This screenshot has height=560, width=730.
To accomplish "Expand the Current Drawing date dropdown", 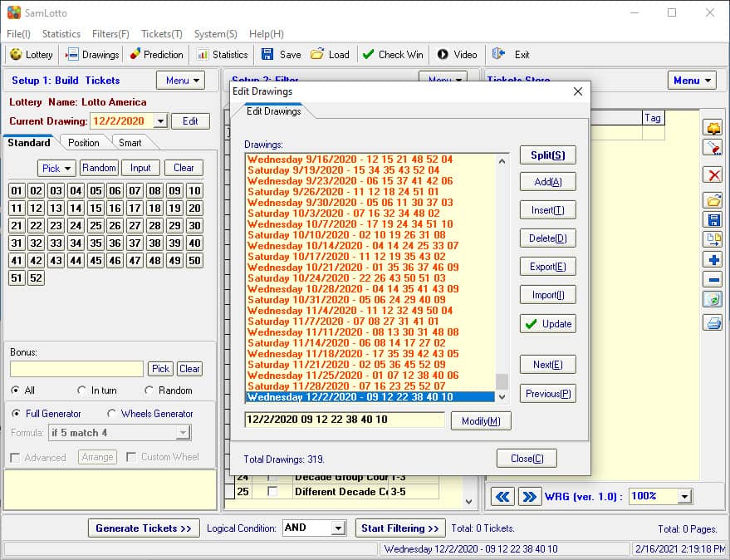I will click(160, 121).
